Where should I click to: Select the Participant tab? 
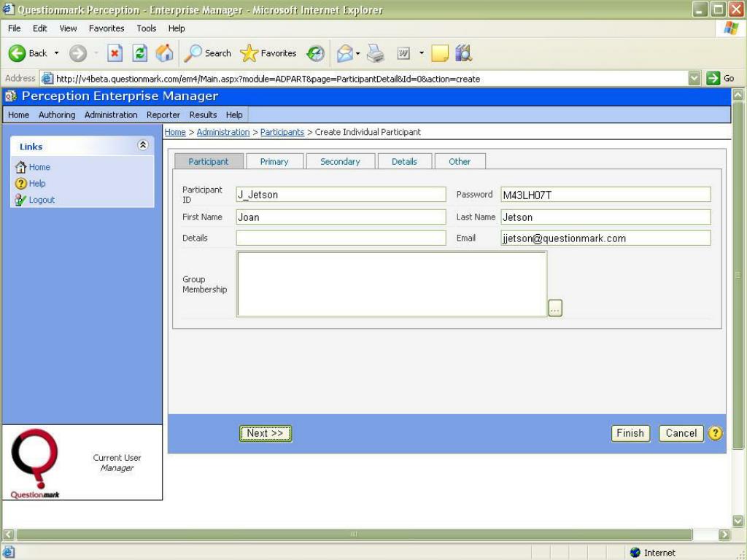click(209, 161)
